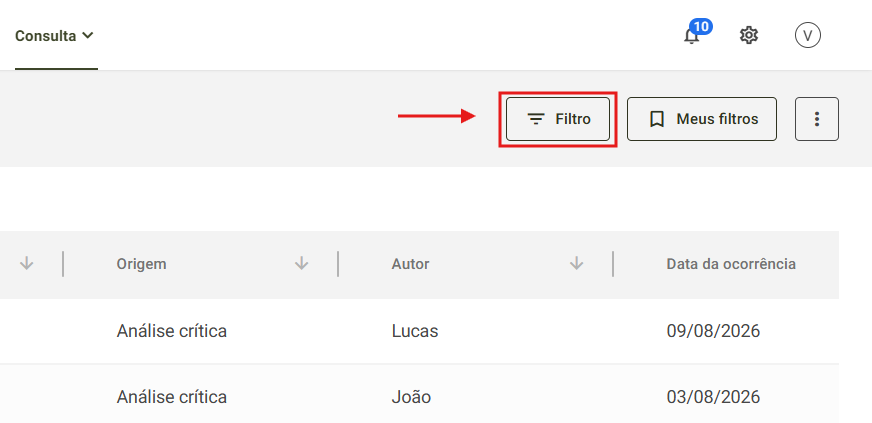The height and width of the screenshot is (423, 872).
Task: Select the João author cell
Action: (411, 397)
